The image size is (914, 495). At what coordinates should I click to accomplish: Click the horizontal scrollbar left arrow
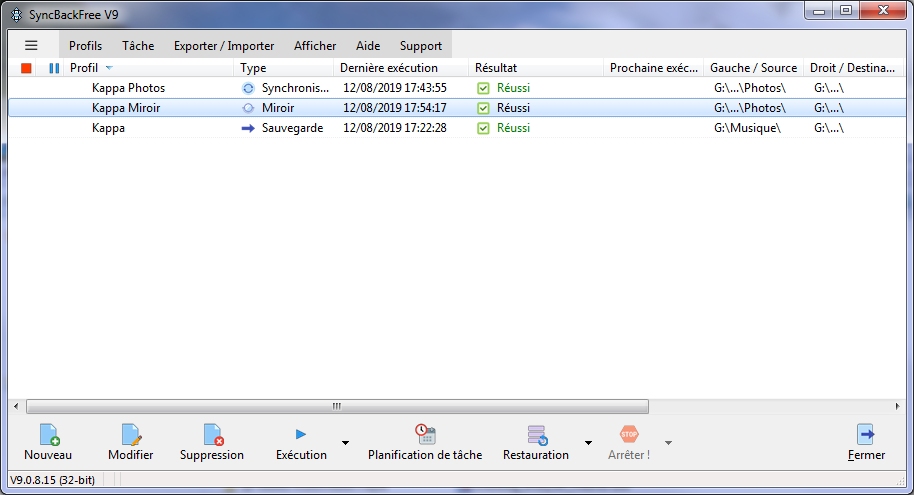tap(16, 406)
